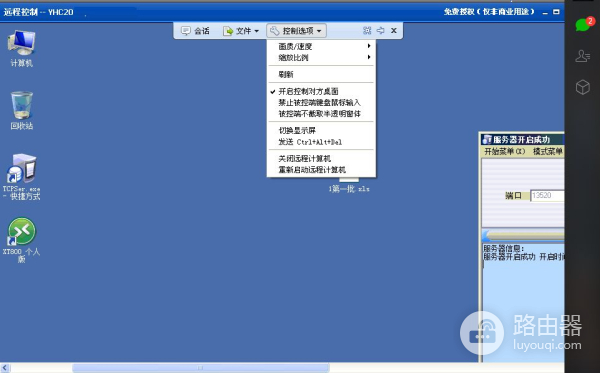Select 切换显示屏 menu entry

(x=321, y=130)
